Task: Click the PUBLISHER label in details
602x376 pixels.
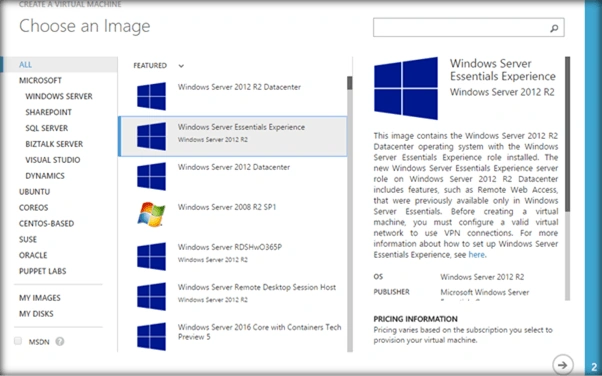Action: (x=392, y=292)
